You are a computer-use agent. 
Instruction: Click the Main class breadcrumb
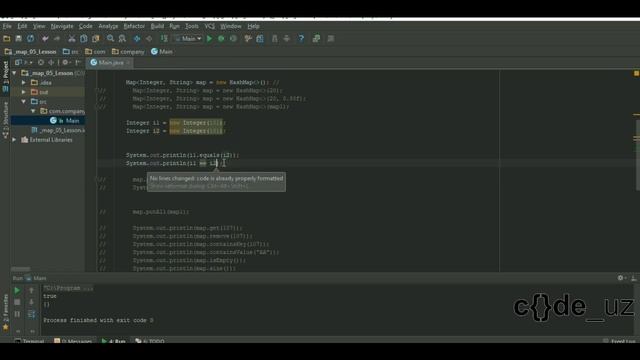162,52
